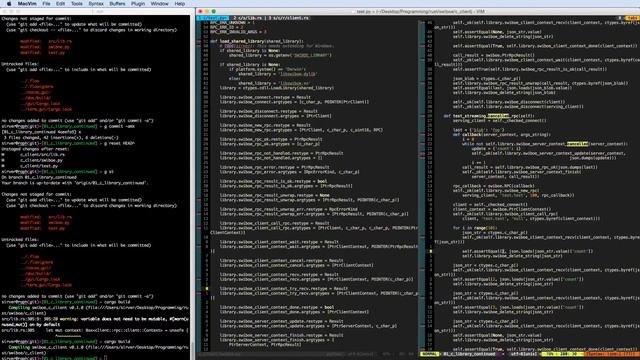This screenshot has width=640, height=360.
Task: Close the VIM window with red button
Action: tap(200, 11)
